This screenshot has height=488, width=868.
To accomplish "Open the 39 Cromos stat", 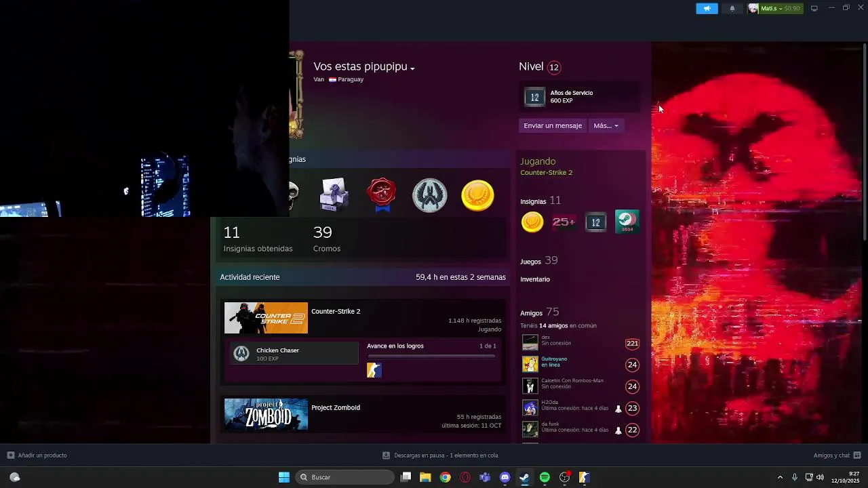I will tap(326, 239).
